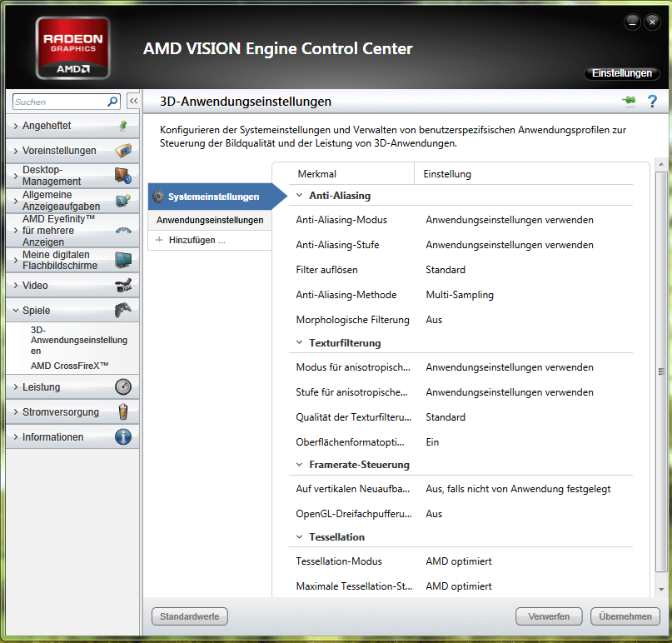Click the Radeon Graphics AMD logo
Viewport: 672px width, 643px height.
72,48
